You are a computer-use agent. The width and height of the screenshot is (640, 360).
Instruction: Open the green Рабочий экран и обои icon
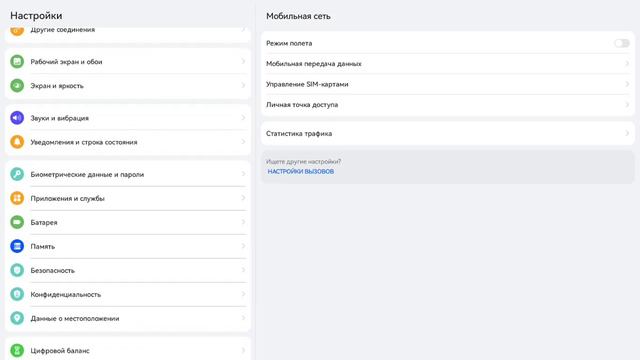(17, 62)
